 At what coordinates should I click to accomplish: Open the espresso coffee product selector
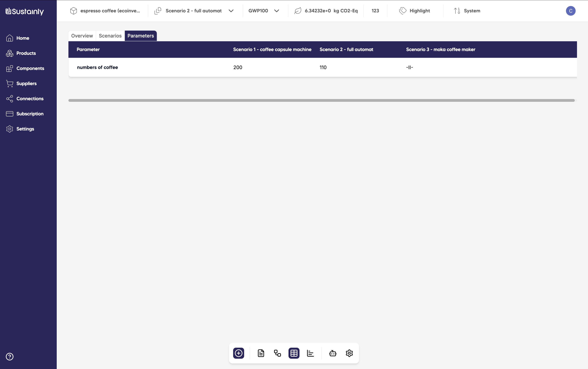coord(105,11)
